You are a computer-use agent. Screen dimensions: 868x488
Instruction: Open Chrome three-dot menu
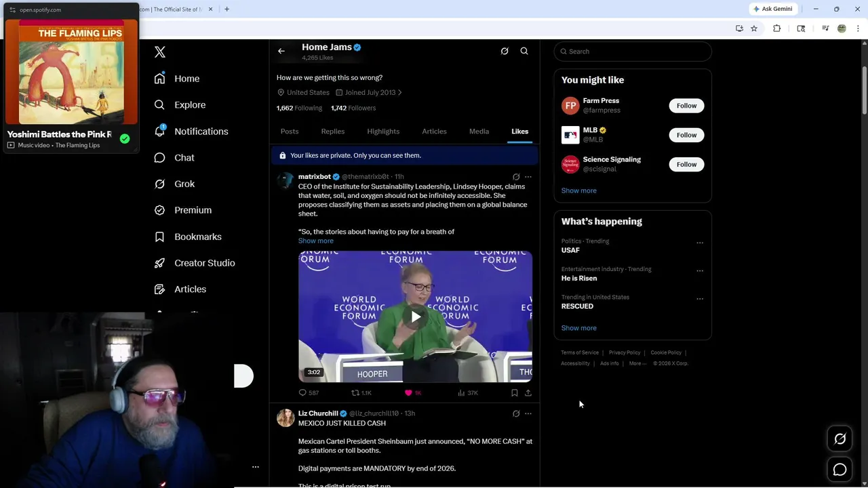(859, 28)
